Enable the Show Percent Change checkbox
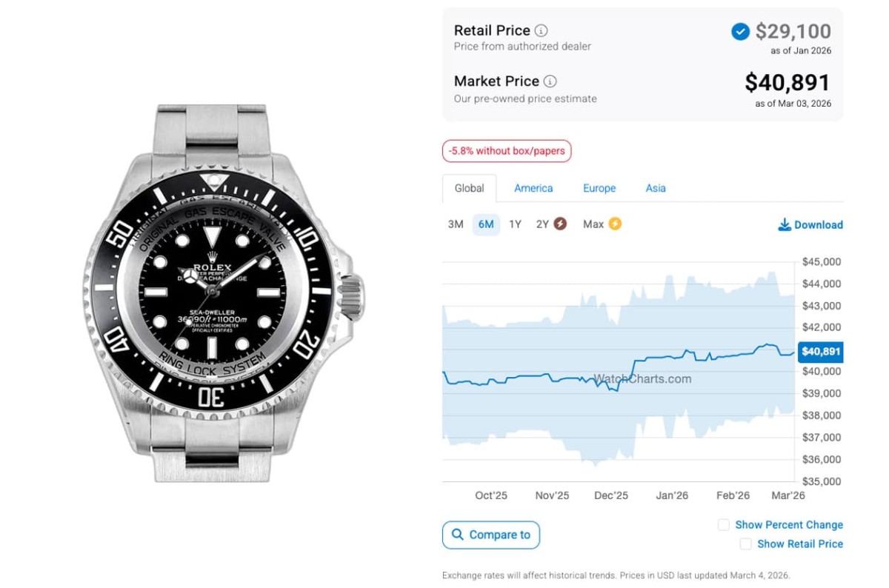 pos(724,525)
